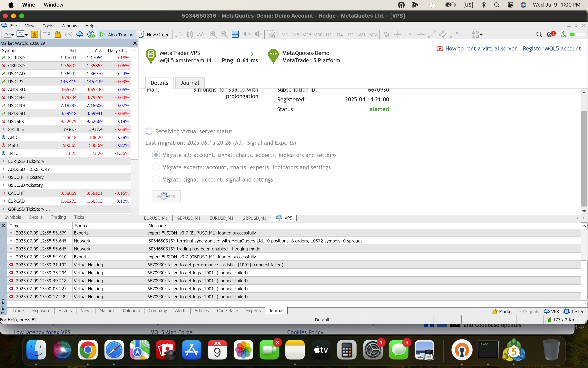Open the View menu

[30, 26]
